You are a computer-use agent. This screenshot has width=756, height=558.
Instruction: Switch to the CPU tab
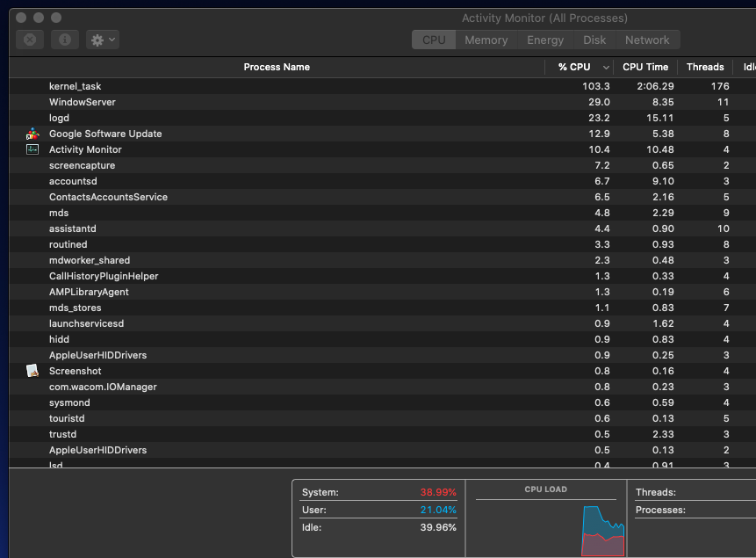[434, 40]
